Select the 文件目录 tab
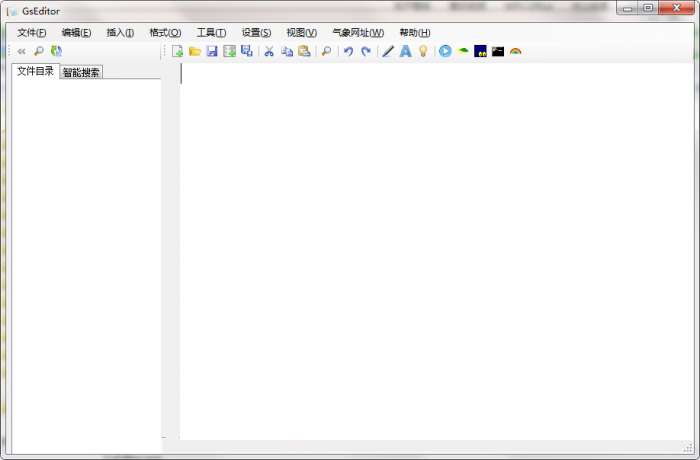Image resolution: width=700 pixels, height=460 pixels. [x=35, y=71]
